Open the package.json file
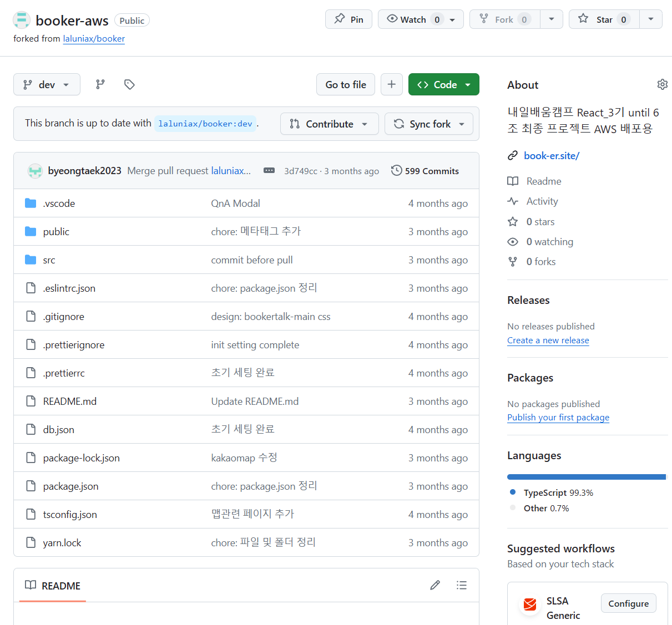Viewport: 672px width, 625px height. 70,486
